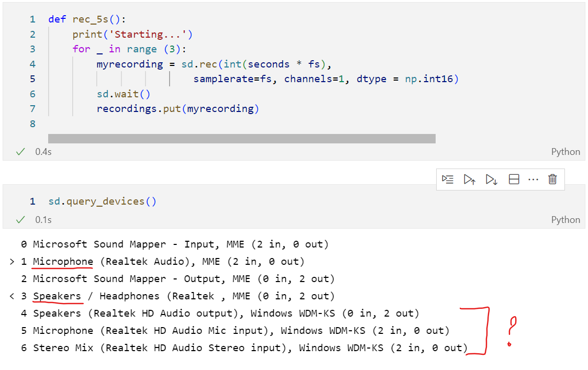Click first cell's success checkmark (0.4s)
The image size is (588, 370).
click(20, 151)
